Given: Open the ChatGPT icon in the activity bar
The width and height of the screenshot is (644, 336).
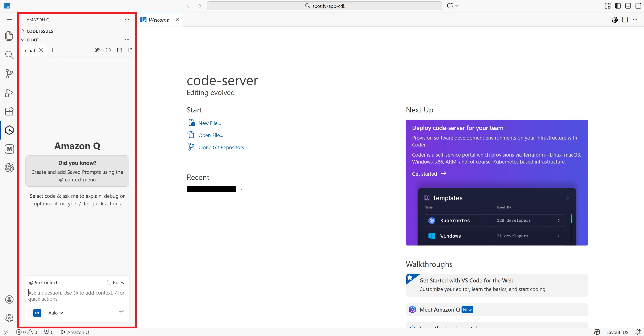Looking at the screenshot, I should click(x=9, y=168).
